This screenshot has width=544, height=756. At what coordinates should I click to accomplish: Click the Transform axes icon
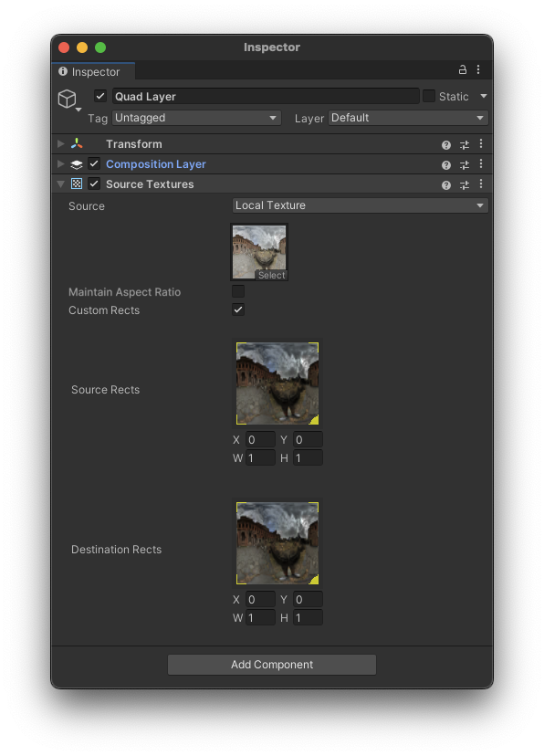[77, 143]
